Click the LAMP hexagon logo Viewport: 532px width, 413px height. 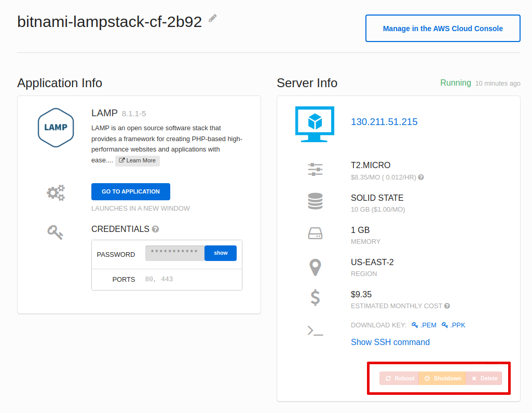[56, 128]
